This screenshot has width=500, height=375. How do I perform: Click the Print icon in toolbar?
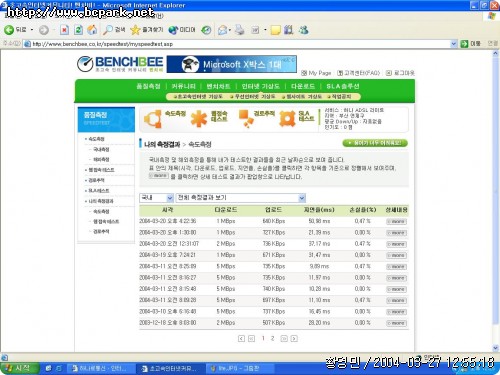pos(239,30)
